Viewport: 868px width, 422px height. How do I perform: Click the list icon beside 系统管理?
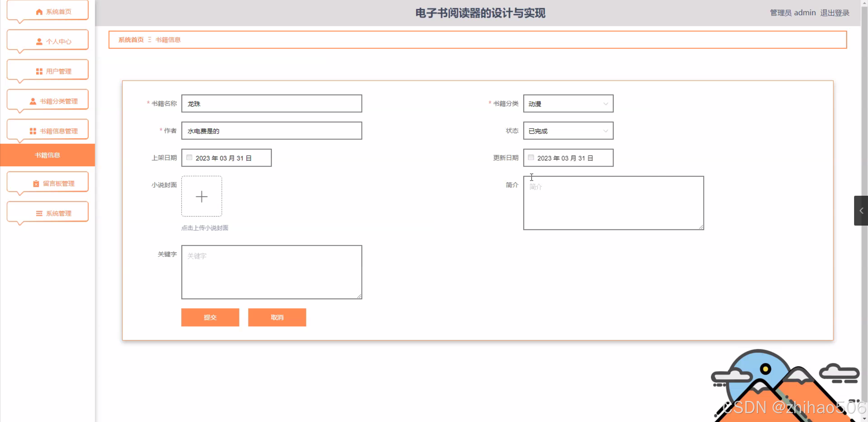(x=39, y=213)
